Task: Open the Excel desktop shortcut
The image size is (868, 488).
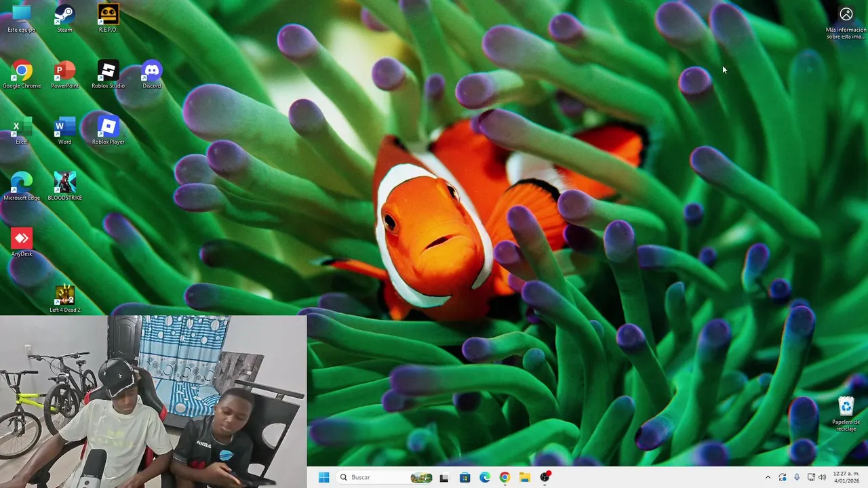Action: [22, 131]
